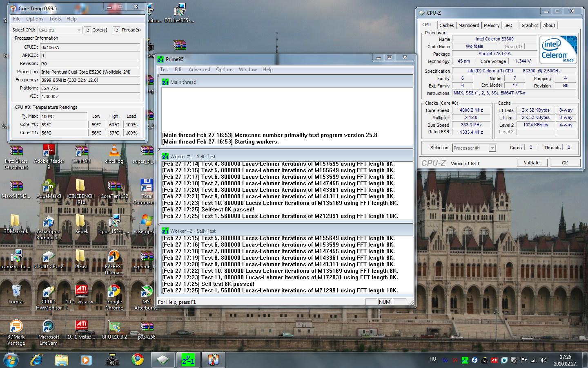This screenshot has width=588, height=368.
Task: Switch to the Mainboard tab in CPU-Z
Action: [x=469, y=25]
